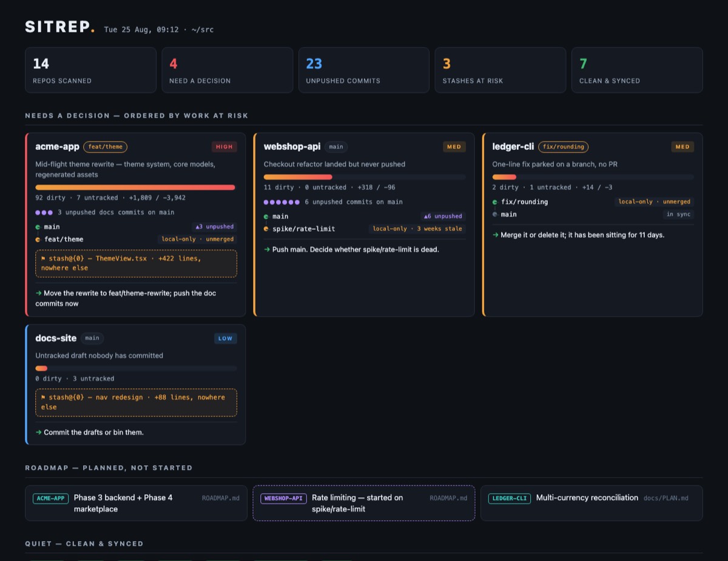The height and width of the screenshot is (561, 728).
Task: Open ROADMAP.md in the WEBSHOP-API roadmap card
Action: [x=449, y=498]
